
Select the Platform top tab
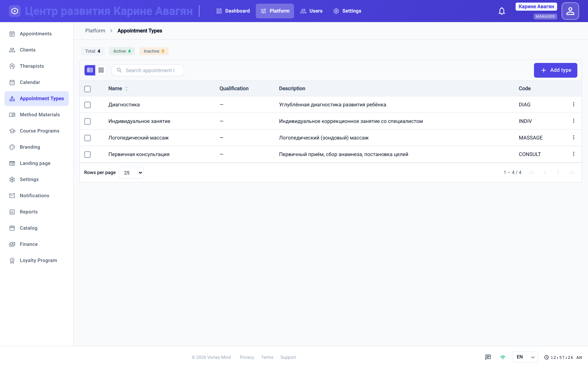[275, 11]
